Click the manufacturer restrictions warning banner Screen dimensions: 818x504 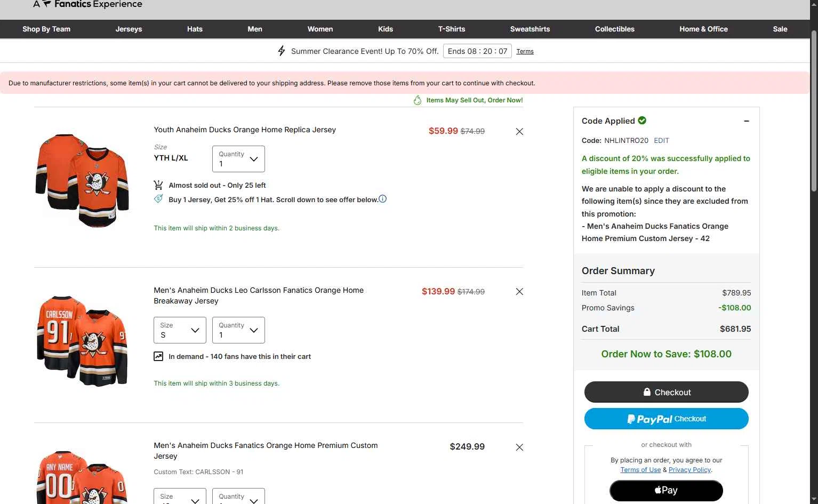point(405,83)
